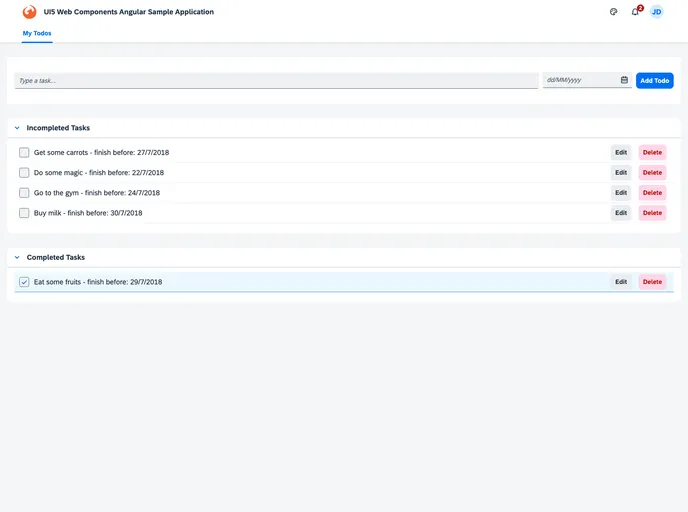Viewport: 688px width, 512px height.
Task: Click text 'Get some carrots - finish before: 27/7/2018'
Action: pos(101,153)
